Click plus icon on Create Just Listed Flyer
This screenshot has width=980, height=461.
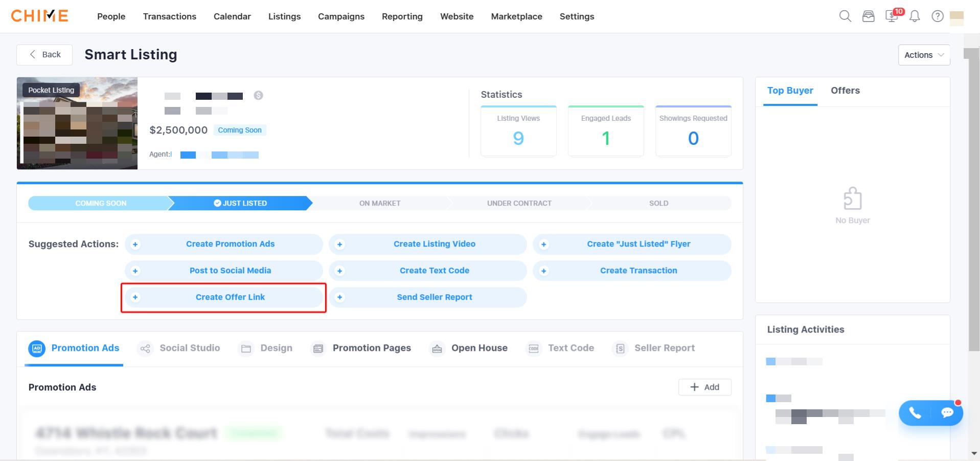pos(543,245)
